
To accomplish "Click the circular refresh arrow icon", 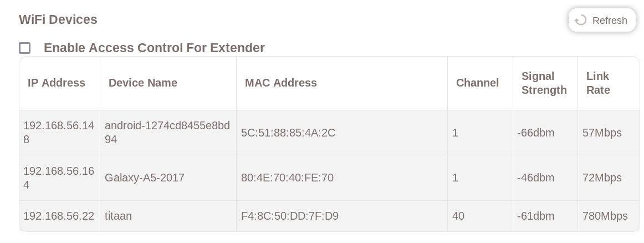I will tap(581, 21).
